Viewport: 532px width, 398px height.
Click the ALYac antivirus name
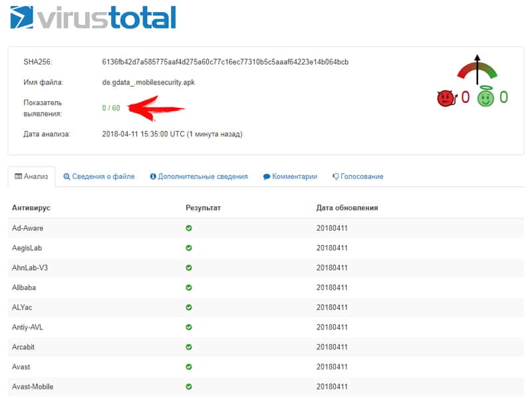click(22, 307)
